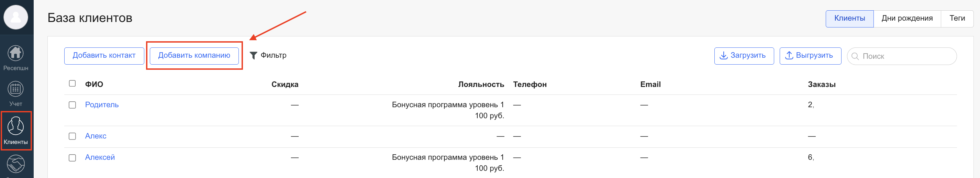Check the box for Родитель row
Screen dimensions: 980x178
coord(72,105)
